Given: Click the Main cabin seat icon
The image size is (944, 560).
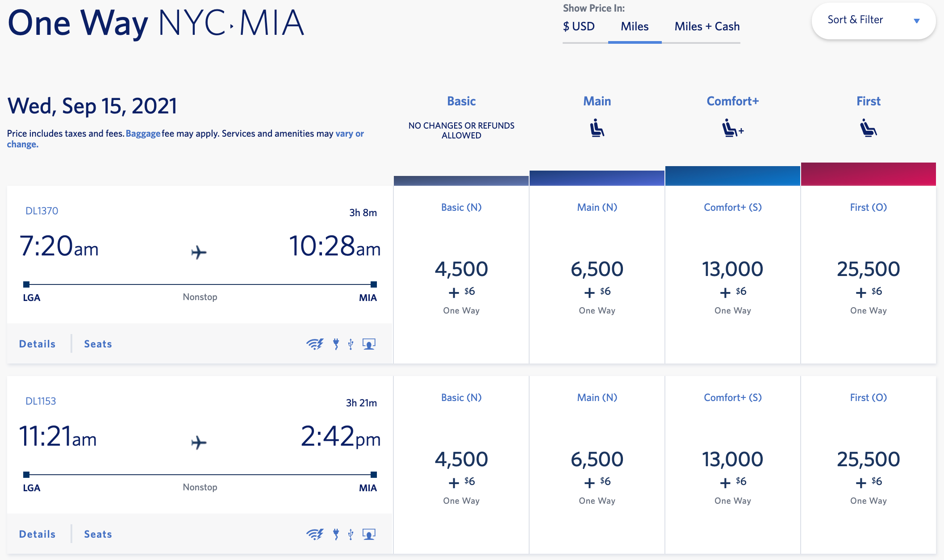Looking at the screenshot, I should pos(597,128).
